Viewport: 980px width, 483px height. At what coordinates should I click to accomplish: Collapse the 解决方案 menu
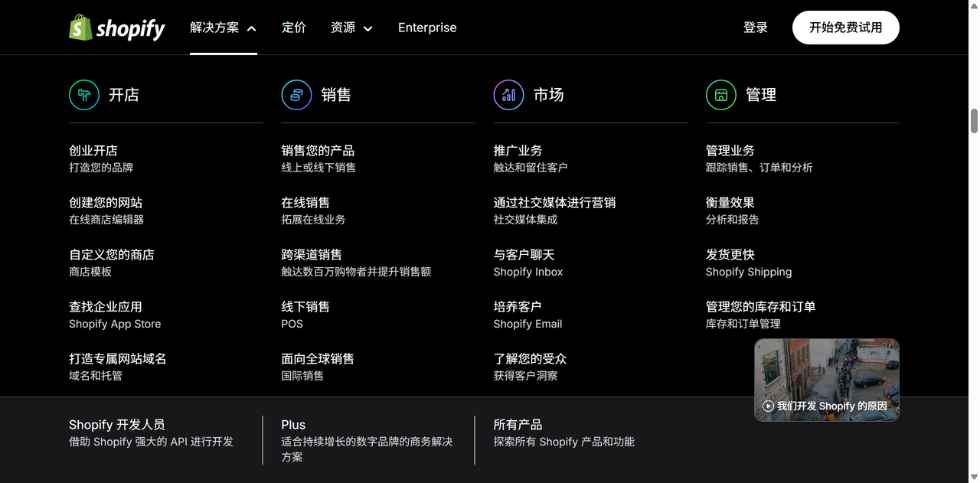[223, 28]
